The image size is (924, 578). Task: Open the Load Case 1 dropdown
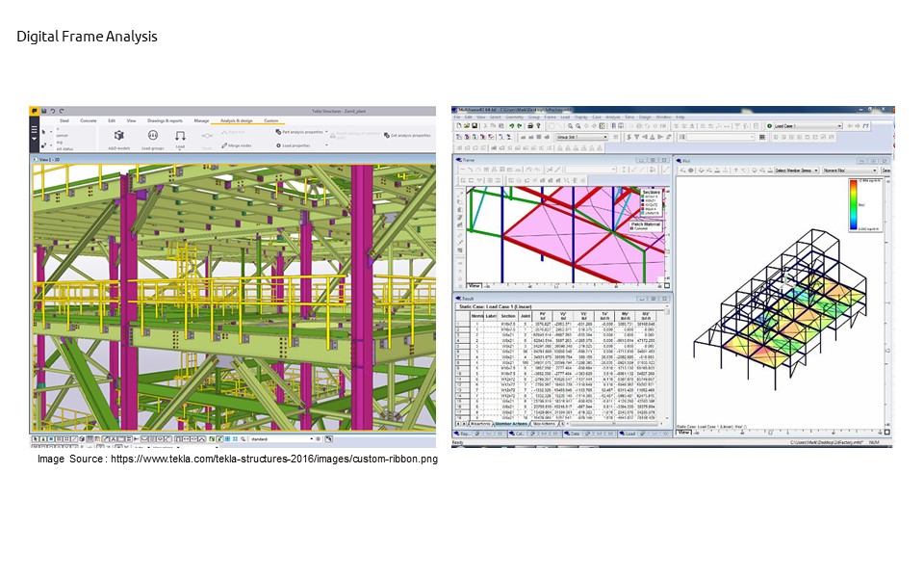point(806,124)
